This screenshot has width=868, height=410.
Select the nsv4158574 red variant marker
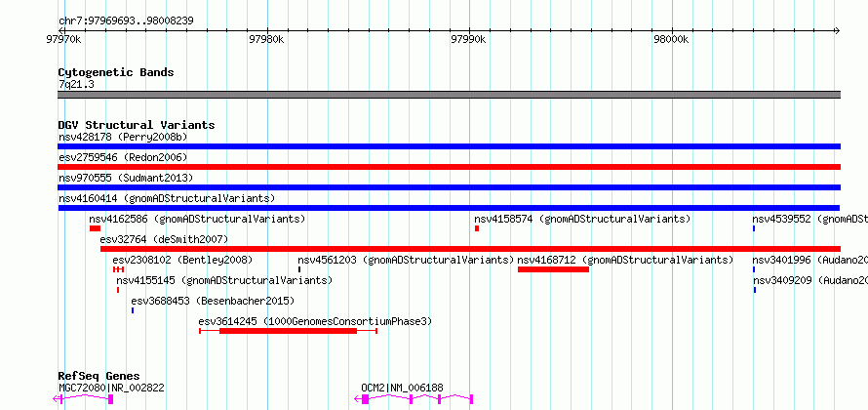(477, 228)
